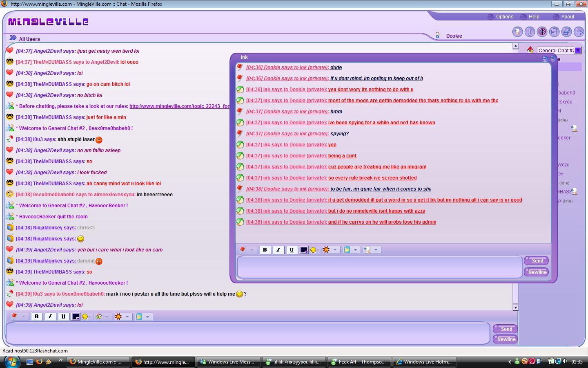
Task: Click the Firefox quick launch icon in the taskbar
Action: pyautogui.click(x=39, y=362)
